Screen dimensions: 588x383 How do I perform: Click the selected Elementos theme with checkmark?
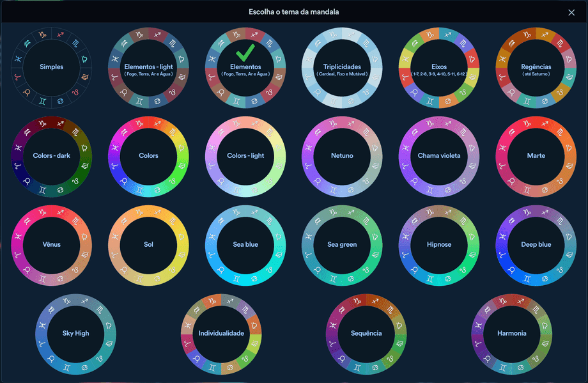coord(245,68)
